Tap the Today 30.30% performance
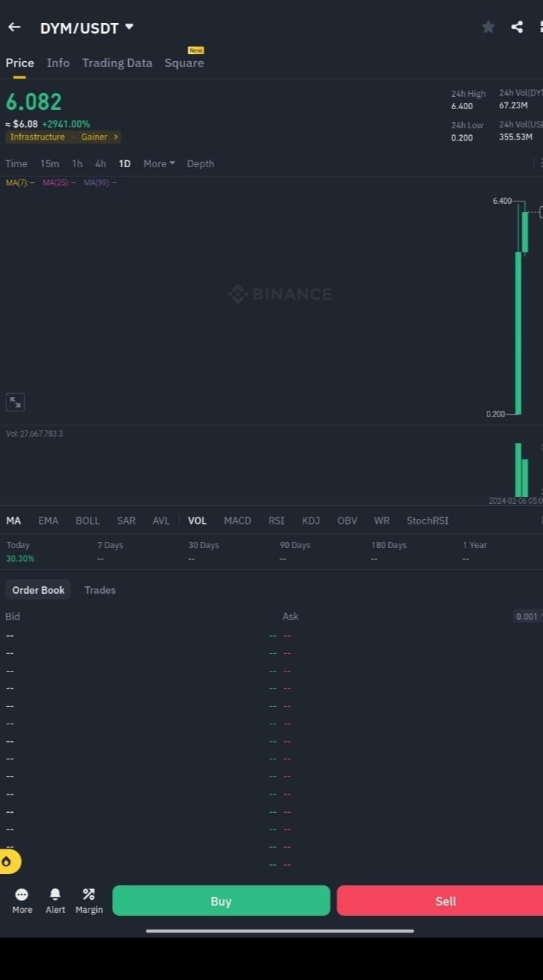 (x=21, y=559)
